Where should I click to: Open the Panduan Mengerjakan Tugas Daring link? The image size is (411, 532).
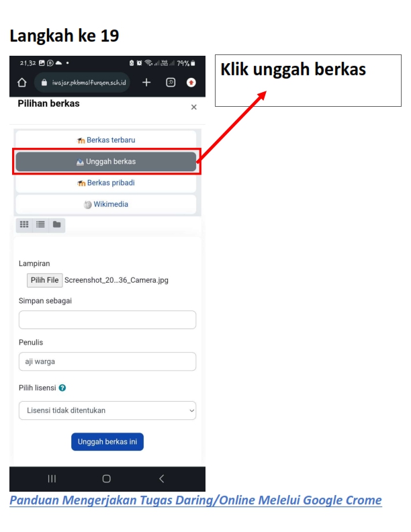pos(195,500)
